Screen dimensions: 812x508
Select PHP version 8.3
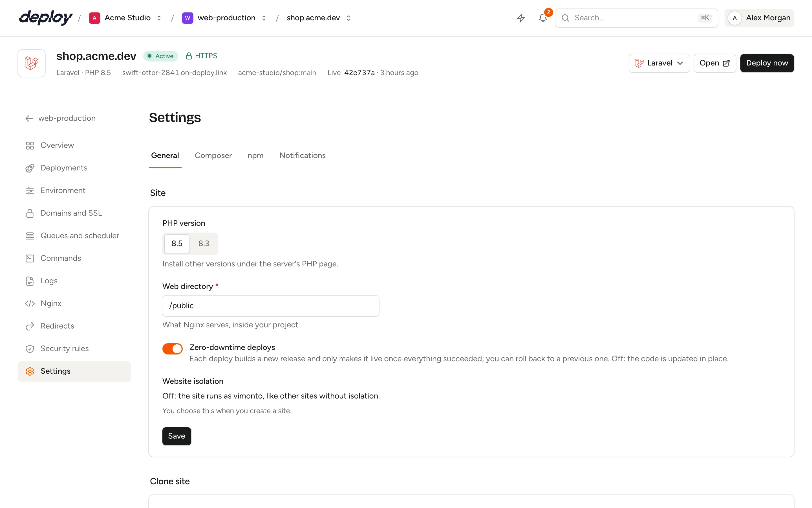(204, 244)
